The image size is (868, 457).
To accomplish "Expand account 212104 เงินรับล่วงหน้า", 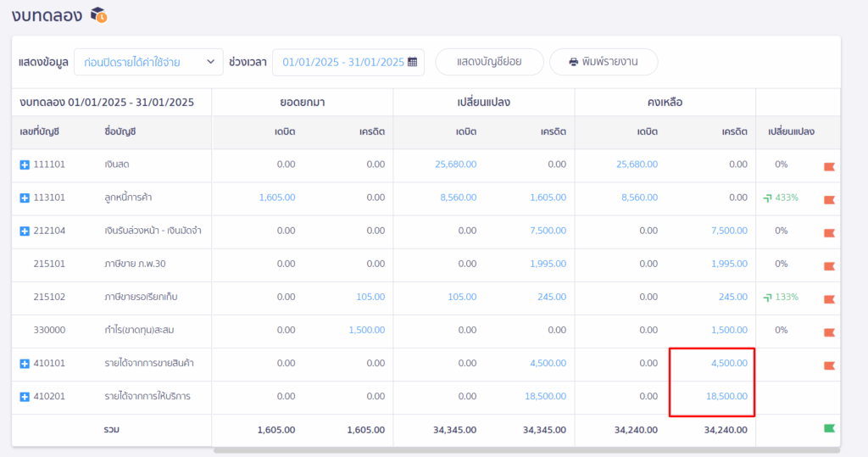I will (25, 231).
